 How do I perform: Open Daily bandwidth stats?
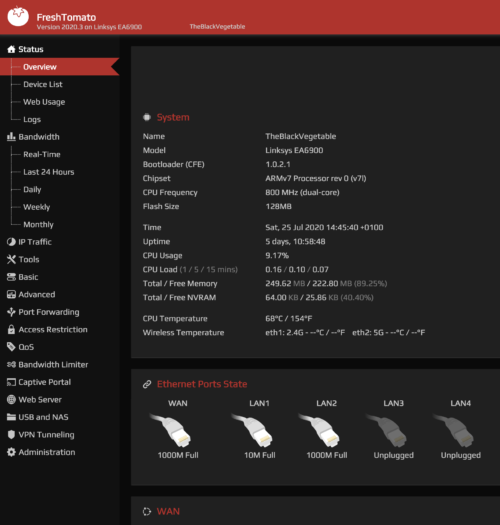[x=32, y=190]
